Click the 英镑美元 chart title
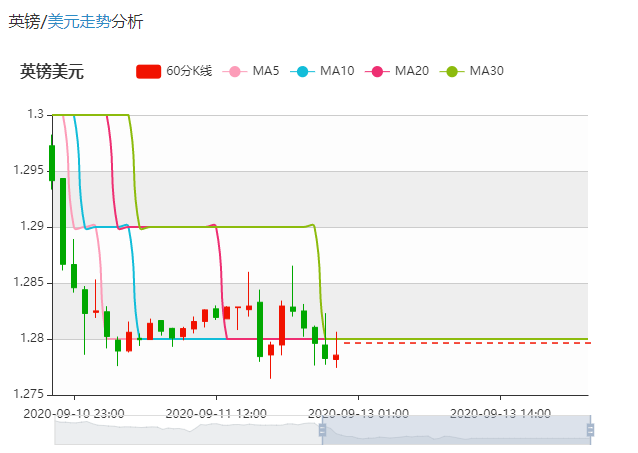 click(x=52, y=72)
